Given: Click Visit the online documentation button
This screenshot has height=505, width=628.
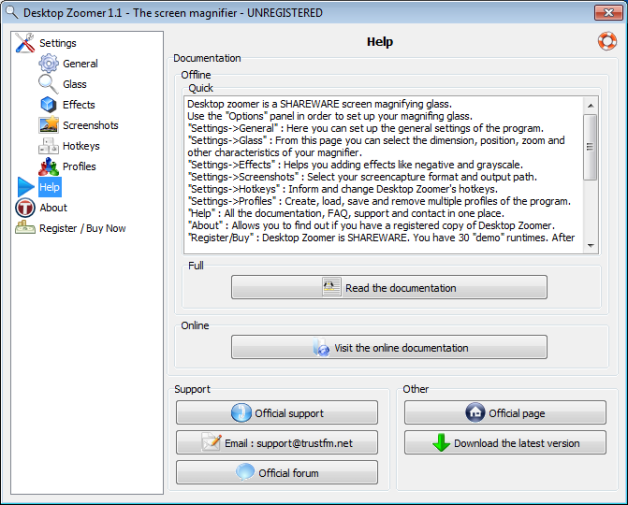Looking at the screenshot, I should 389,347.
